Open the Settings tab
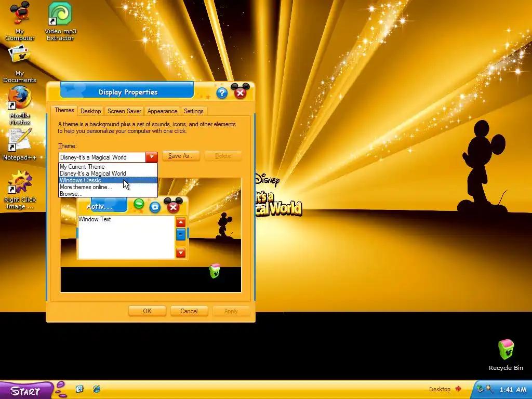Viewport: 532px width, 399px height. pyautogui.click(x=193, y=111)
